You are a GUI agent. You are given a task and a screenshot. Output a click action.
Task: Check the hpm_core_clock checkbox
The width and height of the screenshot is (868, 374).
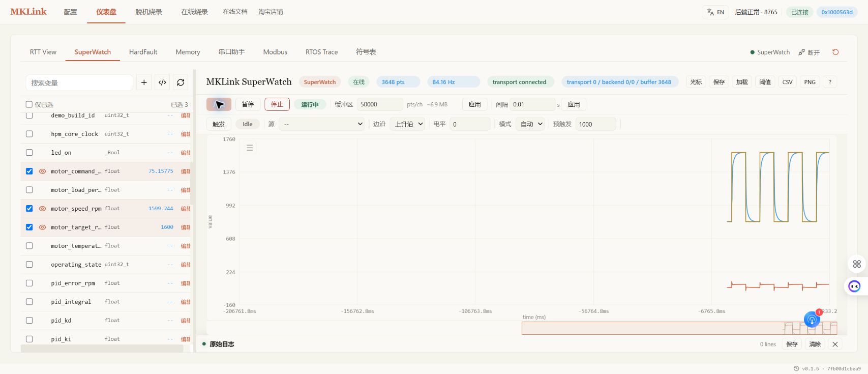[x=29, y=134]
